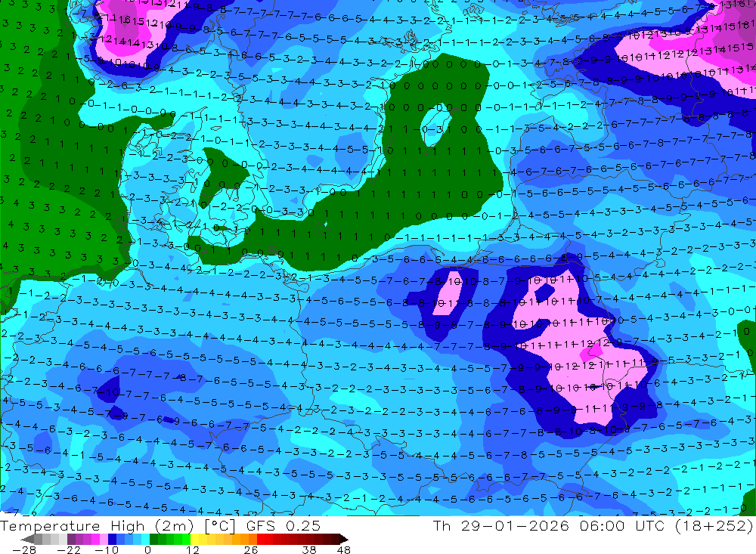Click the bright red legend swatch at 26
Screen dimensions: 756x554
(261, 539)
